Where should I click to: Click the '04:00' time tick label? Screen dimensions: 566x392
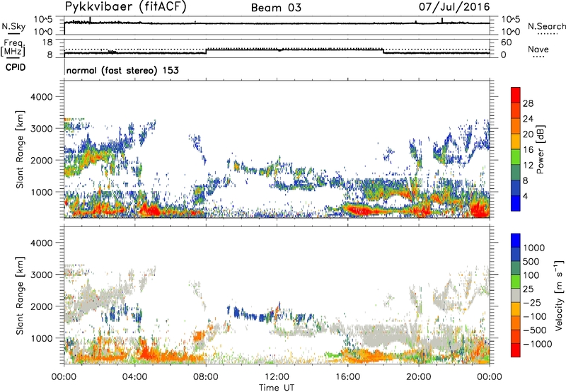[x=134, y=377]
